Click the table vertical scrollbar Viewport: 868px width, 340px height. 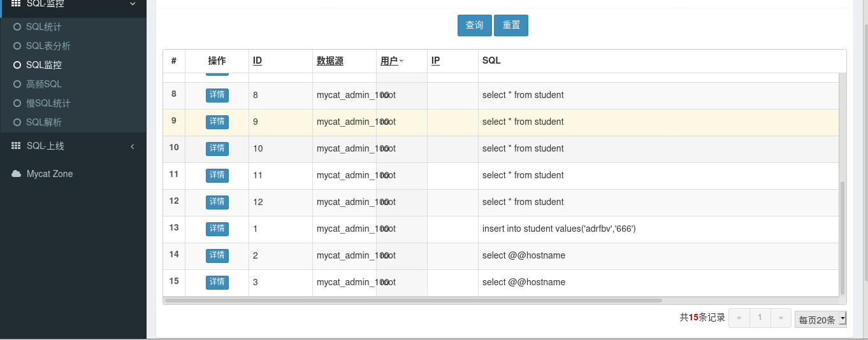843,237
